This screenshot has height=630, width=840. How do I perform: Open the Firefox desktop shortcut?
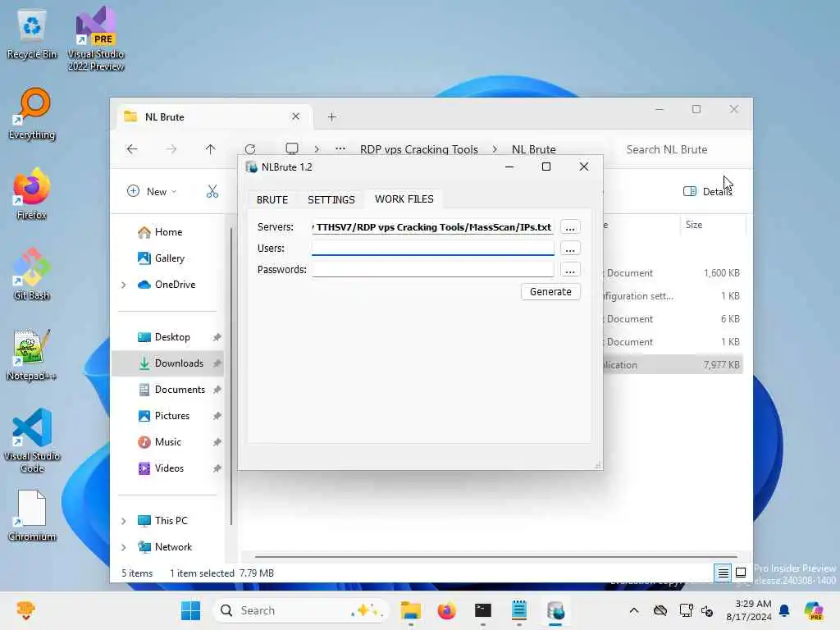pos(32,194)
